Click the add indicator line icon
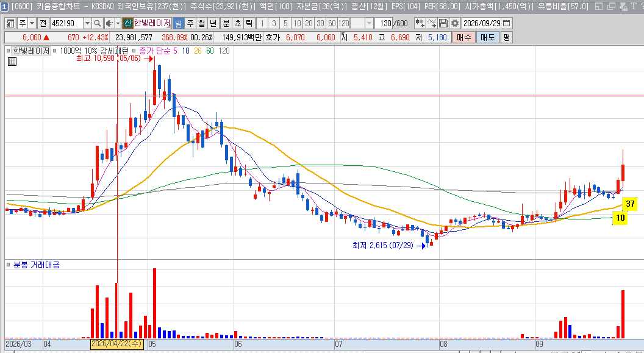 coord(432,23)
